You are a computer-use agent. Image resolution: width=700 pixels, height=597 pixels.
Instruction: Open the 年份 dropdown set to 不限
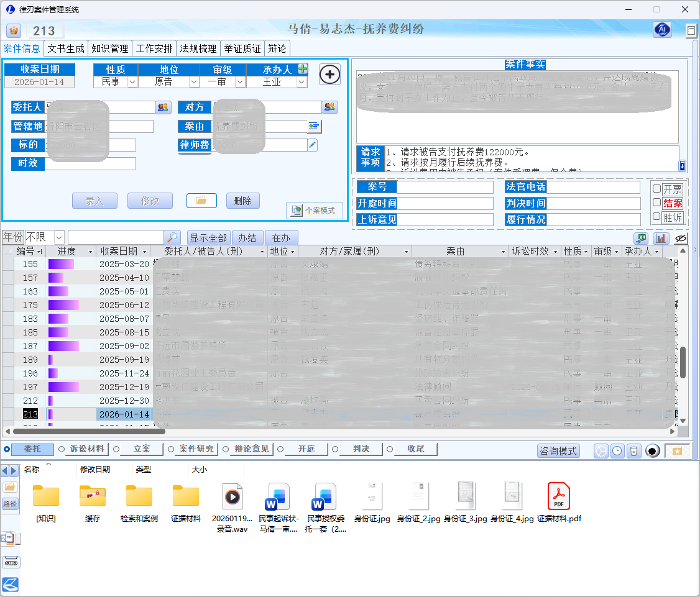click(59, 238)
